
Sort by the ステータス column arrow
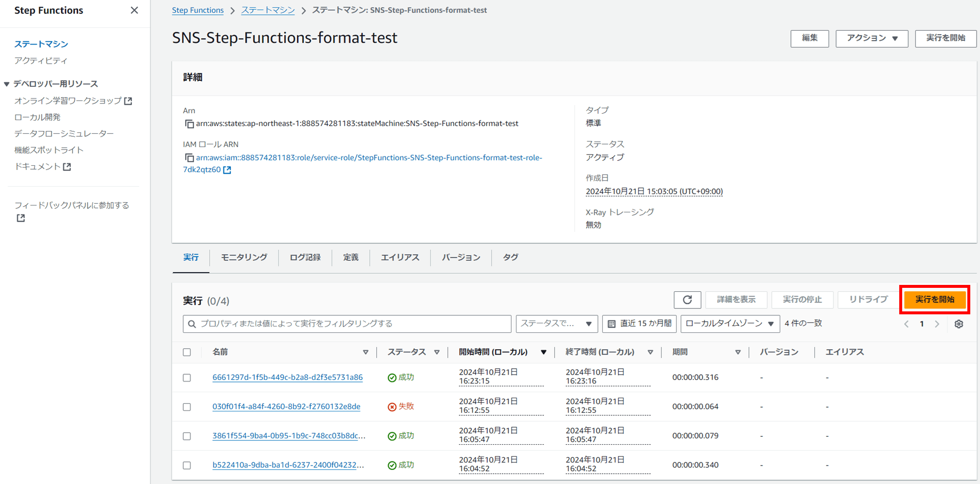(437, 352)
